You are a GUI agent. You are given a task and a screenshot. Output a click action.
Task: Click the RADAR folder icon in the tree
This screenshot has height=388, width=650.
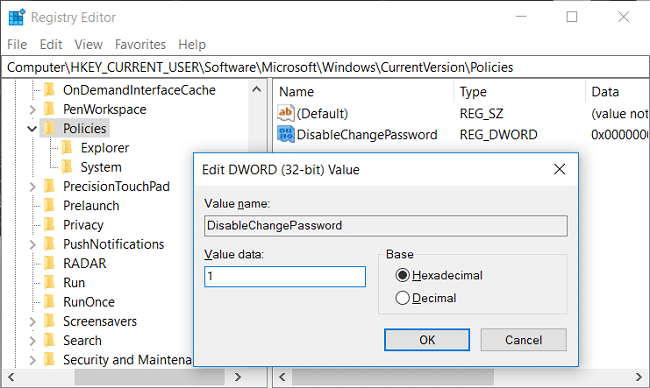(x=50, y=263)
